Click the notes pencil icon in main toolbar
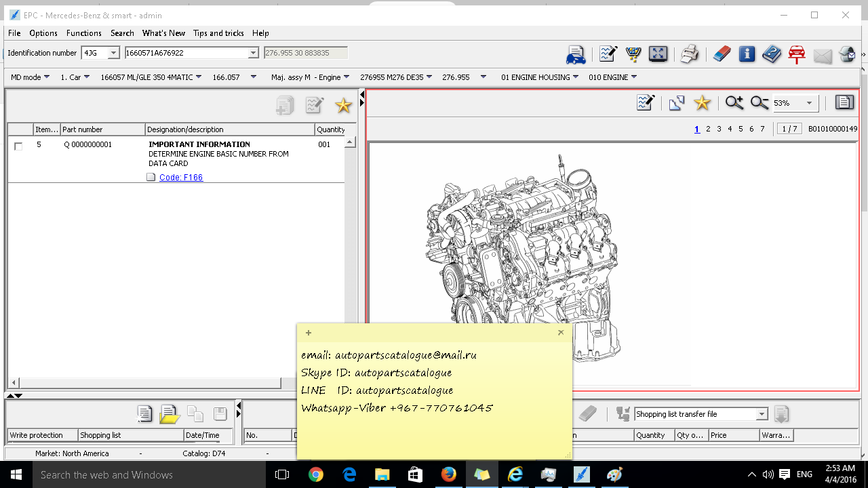Image resolution: width=868 pixels, height=488 pixels. (x=608, y=54)
